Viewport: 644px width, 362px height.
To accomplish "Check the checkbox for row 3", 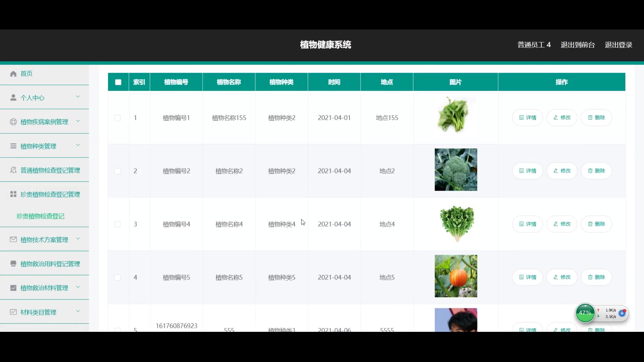I will pos(117,224).
